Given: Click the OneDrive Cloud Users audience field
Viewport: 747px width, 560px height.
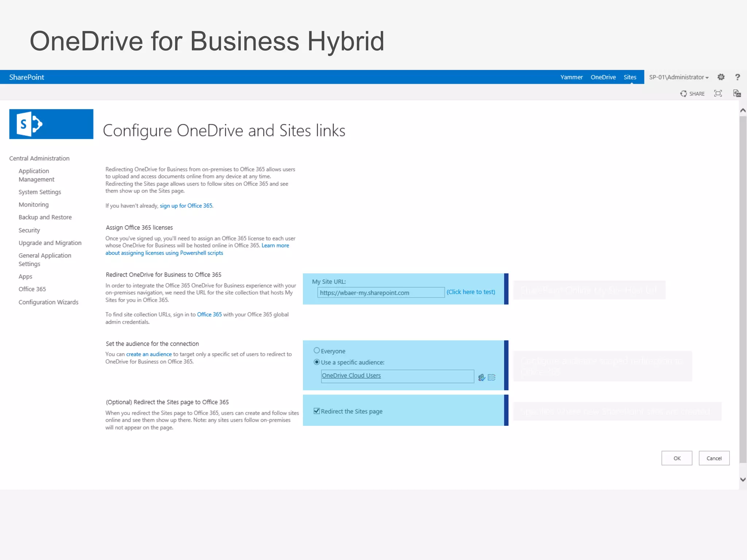Looking at the screenshot, I should tap(397, 376).
